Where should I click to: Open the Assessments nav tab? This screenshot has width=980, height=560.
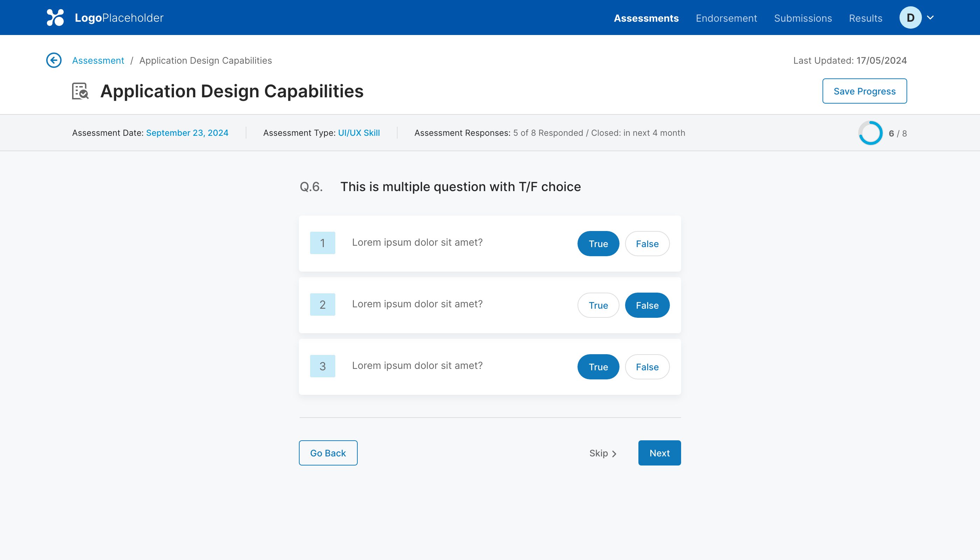pyautogui.click(x=646, y=18)
